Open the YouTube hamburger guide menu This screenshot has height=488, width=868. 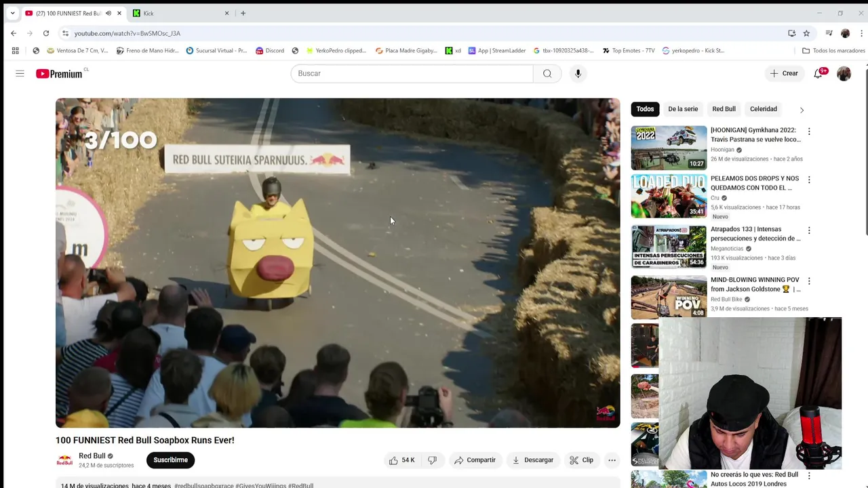20,73
